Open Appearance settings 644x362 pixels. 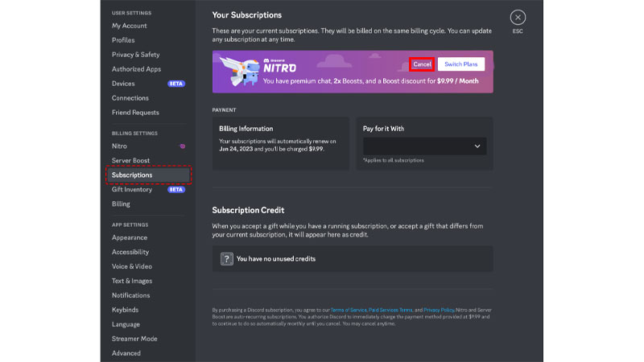pos(130,237)
